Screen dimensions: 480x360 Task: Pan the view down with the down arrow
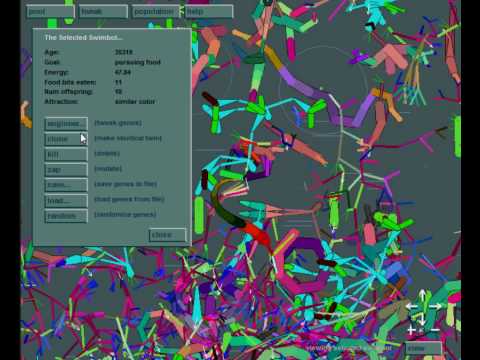pos(421,320)
